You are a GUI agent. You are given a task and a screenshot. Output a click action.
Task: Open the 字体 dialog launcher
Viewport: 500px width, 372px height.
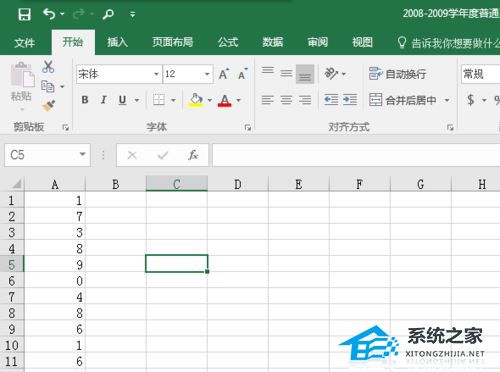[x=248, y=127]
